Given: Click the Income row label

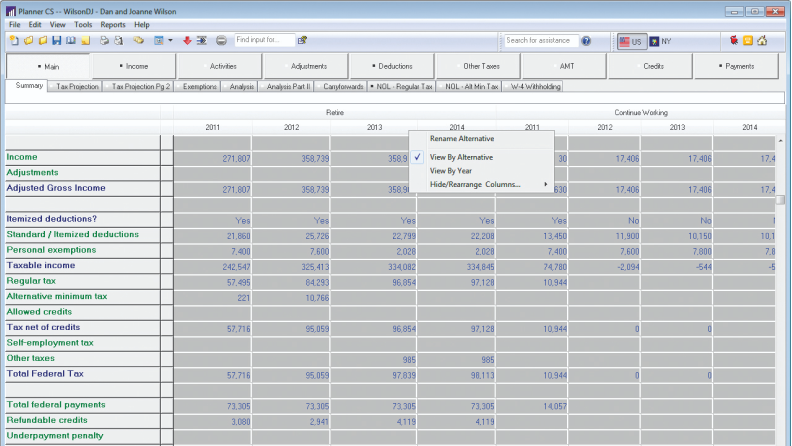Looking at the screenshot, I should pos(22,157).
